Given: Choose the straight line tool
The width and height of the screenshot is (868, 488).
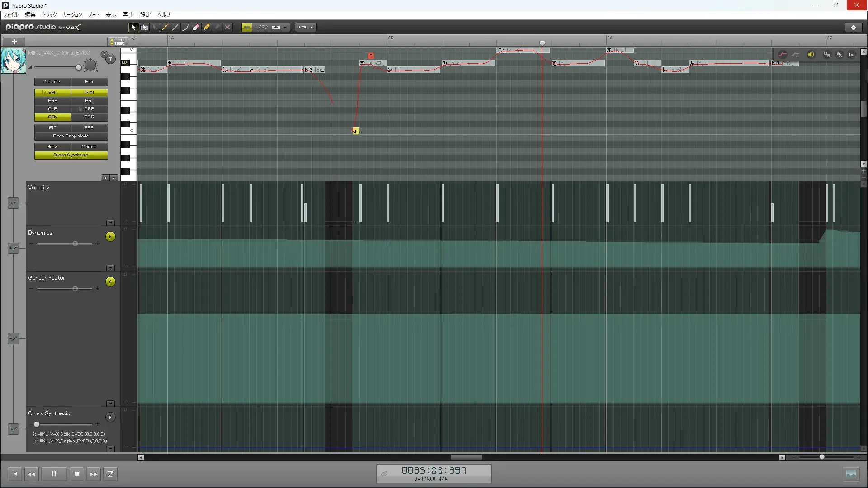Looking at the screenshot, I should click(x=175, y=28).
